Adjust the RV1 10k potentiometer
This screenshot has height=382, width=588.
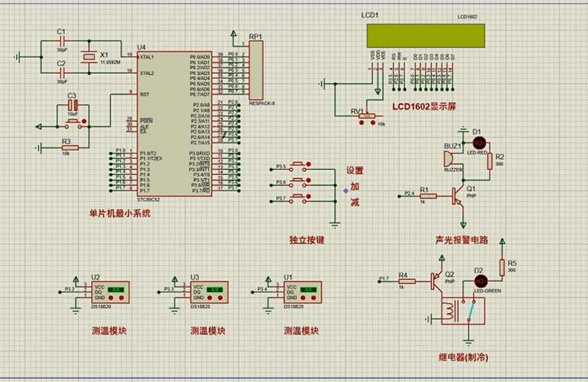pyautogui.click(x=367, y=116)
